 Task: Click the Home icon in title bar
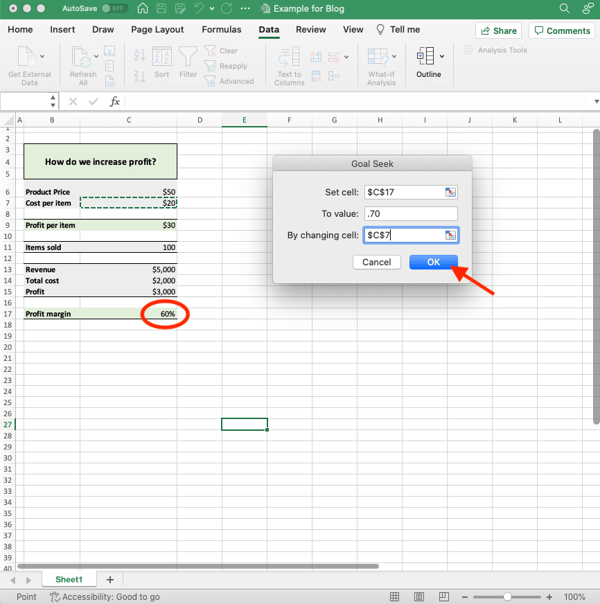143,8
